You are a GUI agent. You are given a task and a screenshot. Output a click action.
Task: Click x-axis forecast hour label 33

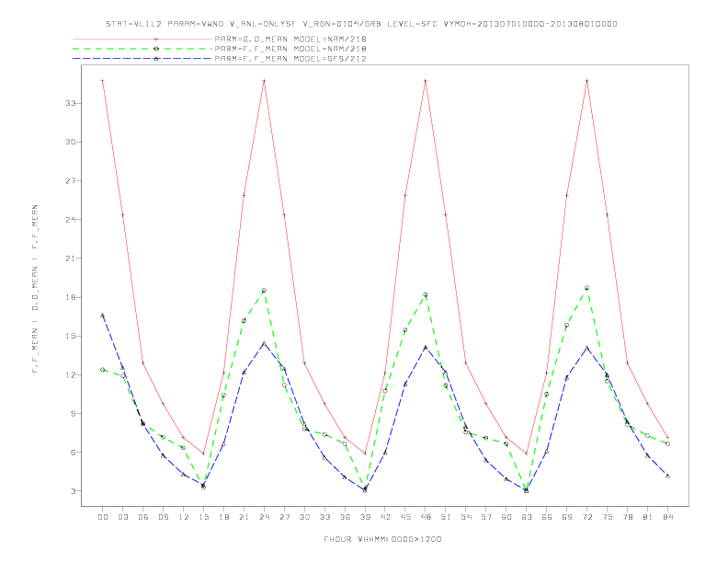(324, 517)
